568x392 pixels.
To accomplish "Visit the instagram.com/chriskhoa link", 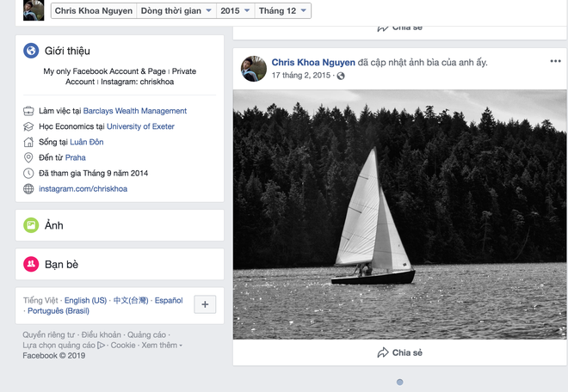I will pos(83,188).
